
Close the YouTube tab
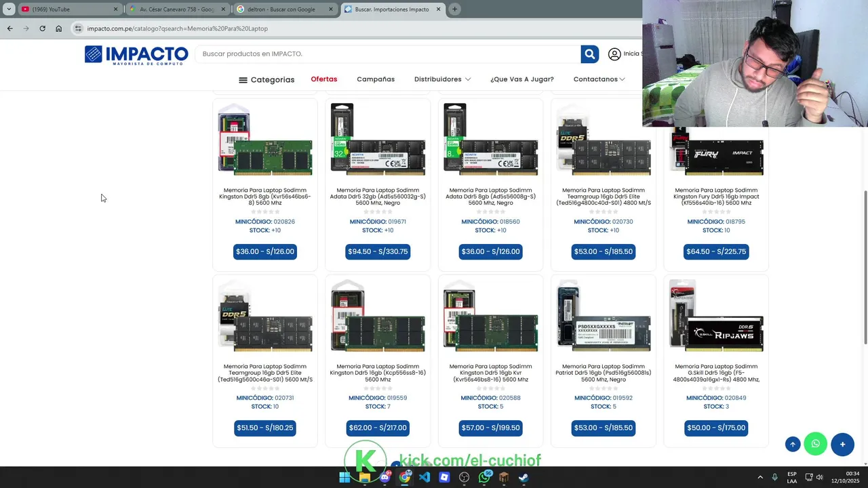(115, 9)
